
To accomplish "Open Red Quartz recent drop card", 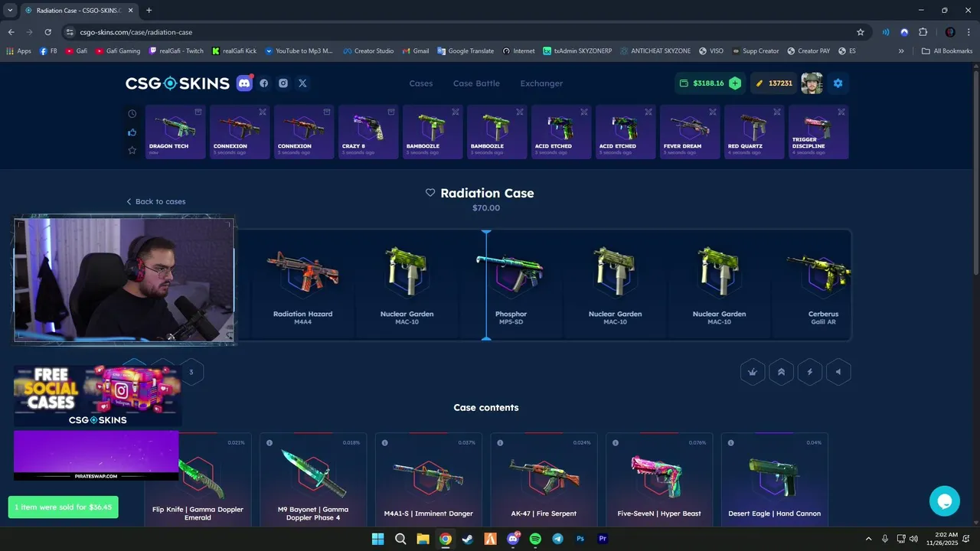I will point(754,132).
